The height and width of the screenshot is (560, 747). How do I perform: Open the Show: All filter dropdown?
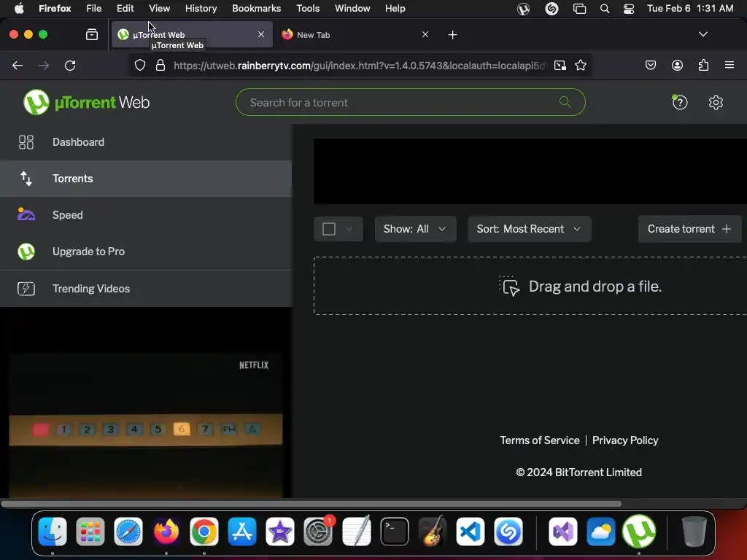[415, 229]
